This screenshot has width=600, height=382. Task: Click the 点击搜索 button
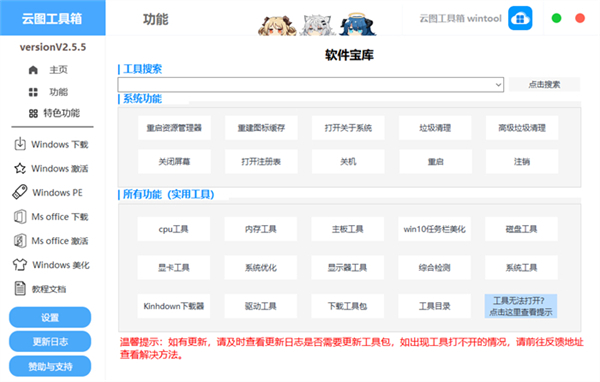(x=544, y=85)
